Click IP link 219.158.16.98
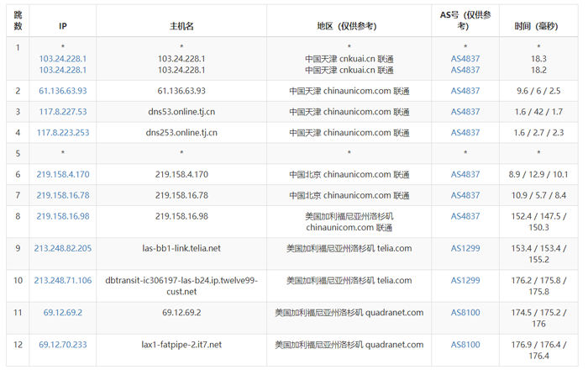 63,216
